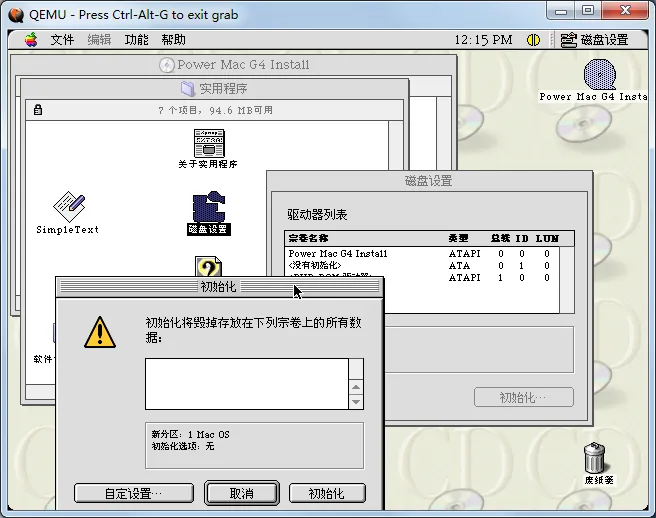
Task: Click the 磁盘设置 window title bar
Action: pyautogui.click(x=429, y=181)
